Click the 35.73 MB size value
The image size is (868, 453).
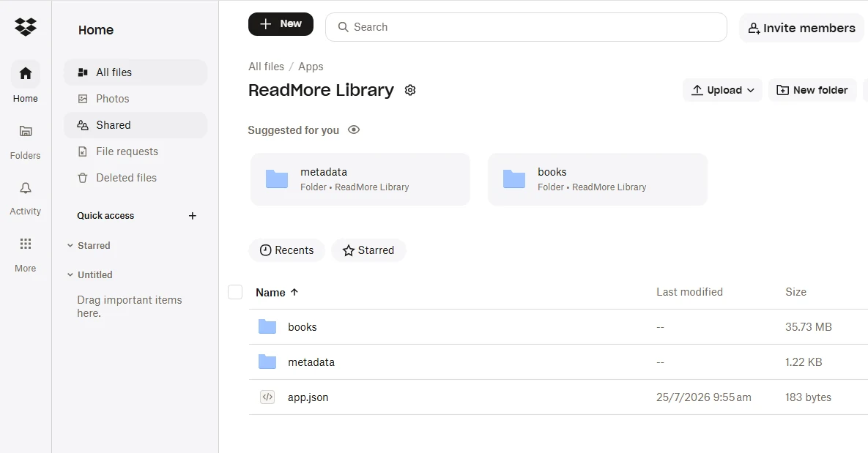pyautogui.click(x=808, y=327)
